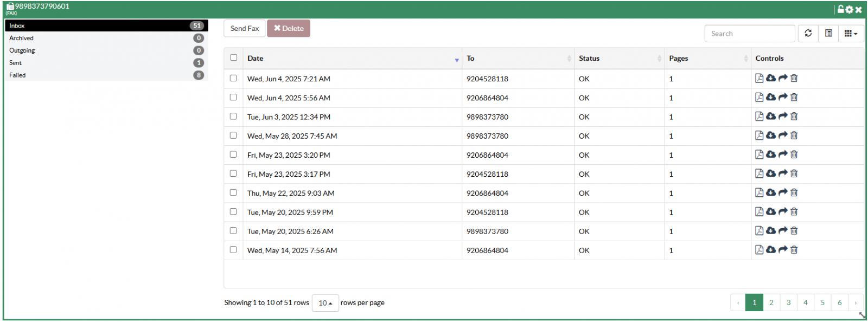View PDF of Jun 4 7:21 AM fax

click(x=759, y=79)
